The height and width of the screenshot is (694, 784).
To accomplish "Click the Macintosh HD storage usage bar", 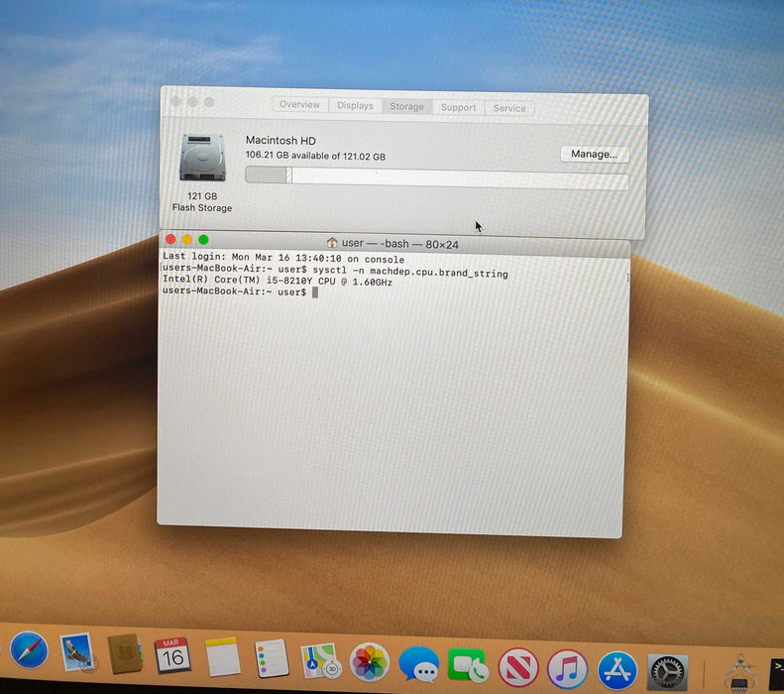I will coord(436,178).
